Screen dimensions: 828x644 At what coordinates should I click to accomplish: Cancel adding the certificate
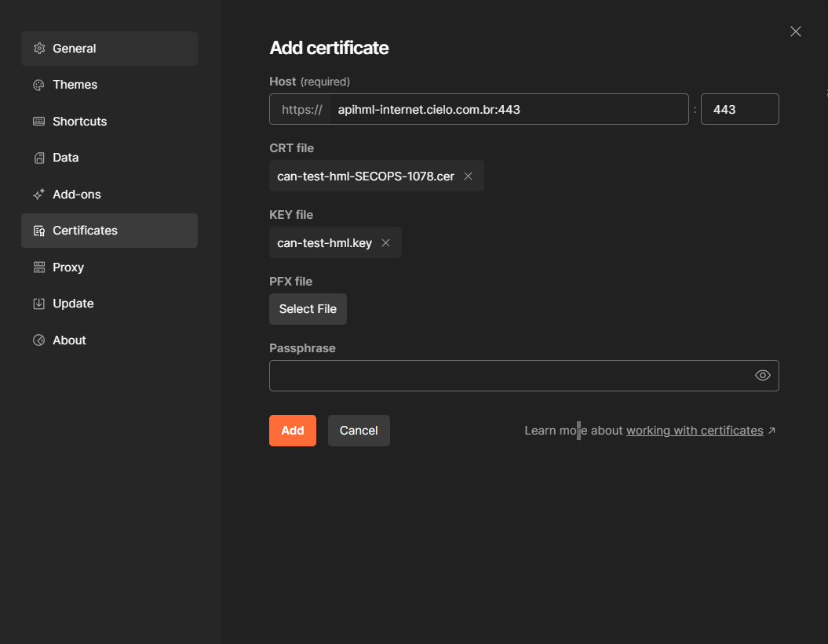[359, 431]
